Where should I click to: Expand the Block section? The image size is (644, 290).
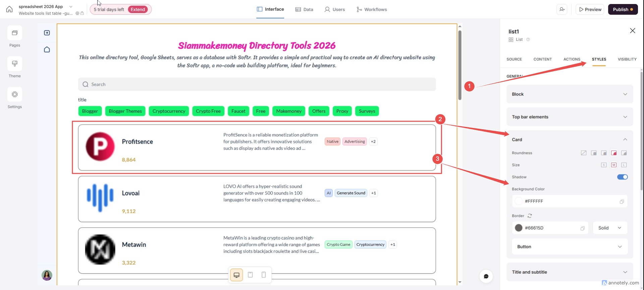[x=570, y=94]
